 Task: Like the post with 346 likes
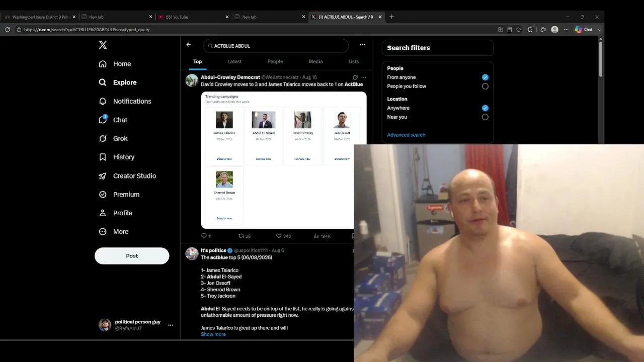coord(283,236)
